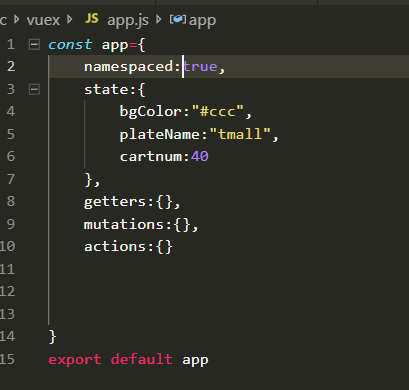Click the 'default' keyword on line 15
Viewport: 409px width, 390px height.
pyautogui.click(x=142, y=359)
